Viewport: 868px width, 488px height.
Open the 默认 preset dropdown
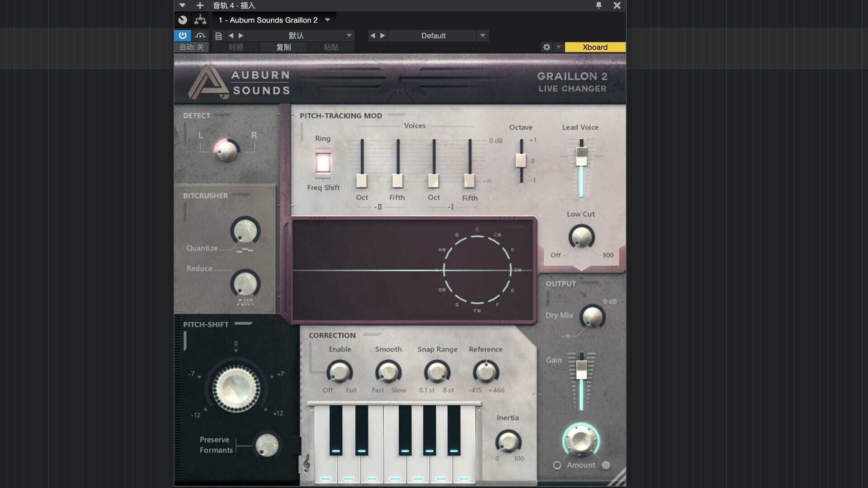(x=349, y=36)
